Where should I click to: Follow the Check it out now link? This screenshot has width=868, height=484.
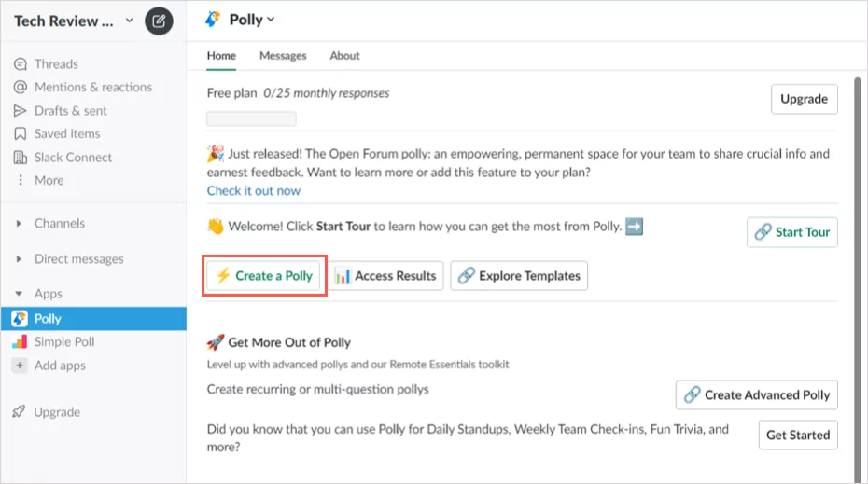click(254, 191)
